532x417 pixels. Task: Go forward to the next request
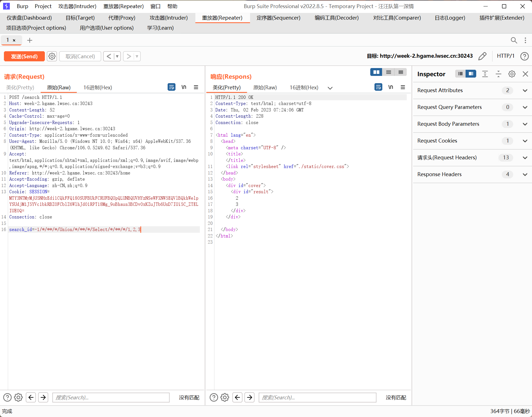129,56
